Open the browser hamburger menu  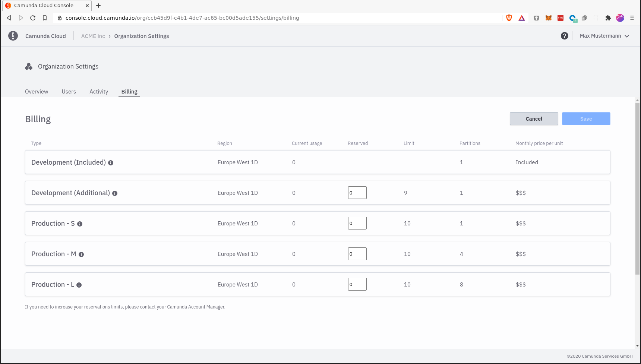[632, 18]
